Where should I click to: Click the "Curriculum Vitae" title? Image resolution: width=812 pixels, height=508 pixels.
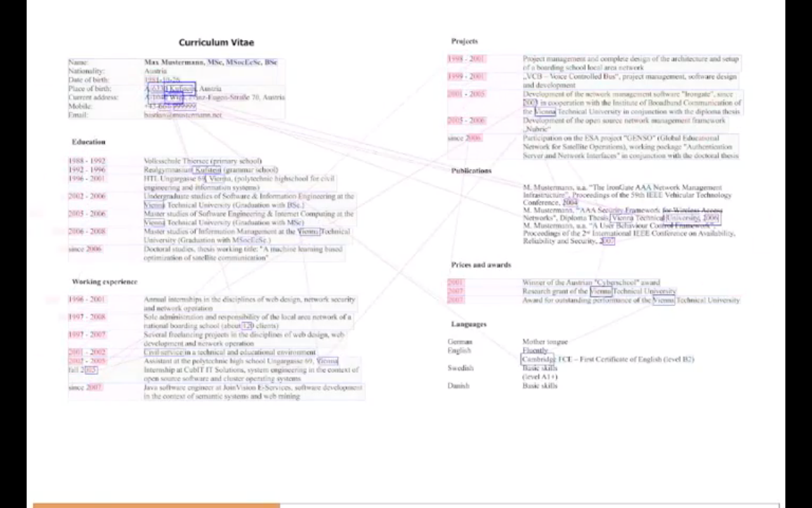pos(216,43)
